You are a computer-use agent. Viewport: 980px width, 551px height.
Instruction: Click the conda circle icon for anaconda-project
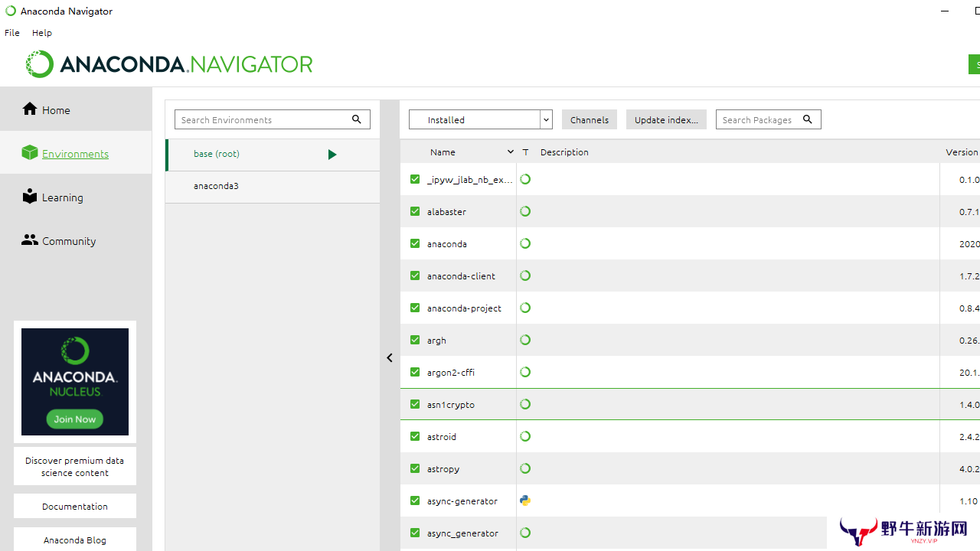[x=525, y=308]
